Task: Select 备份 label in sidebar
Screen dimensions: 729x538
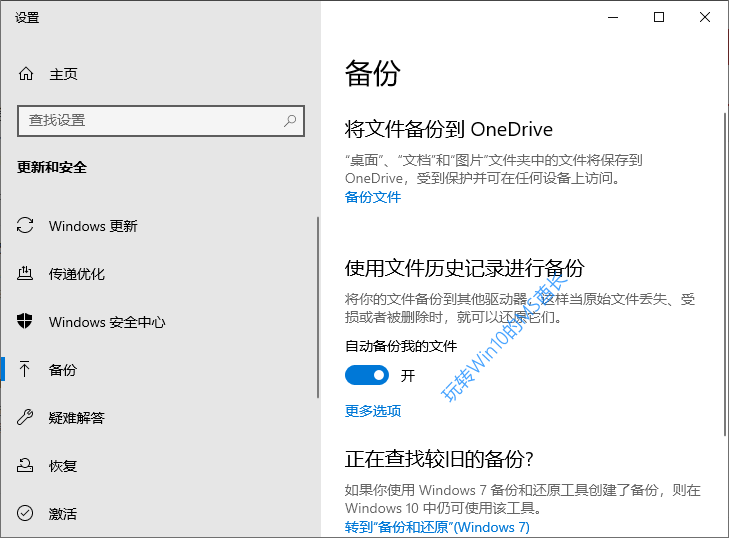Action: pos(63,370)
